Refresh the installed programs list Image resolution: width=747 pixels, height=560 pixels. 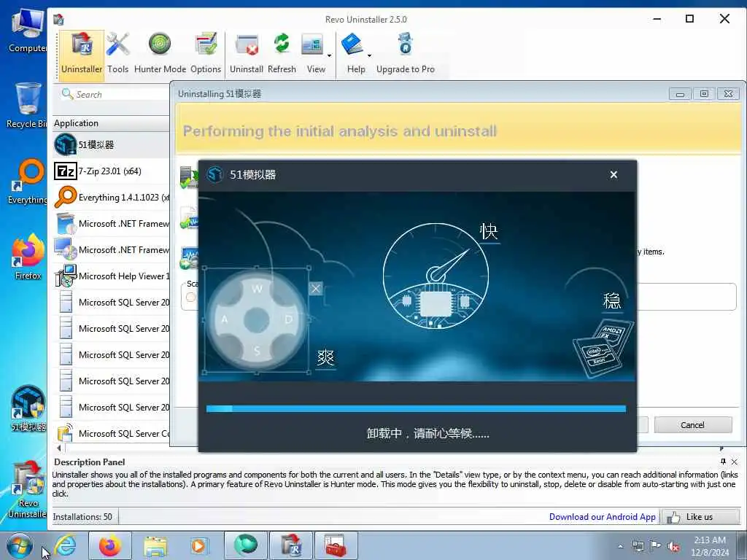coord(282,52)
